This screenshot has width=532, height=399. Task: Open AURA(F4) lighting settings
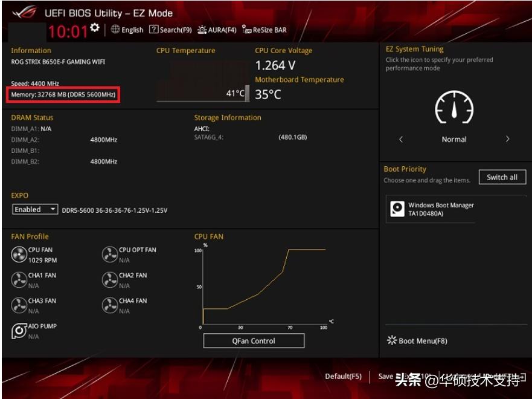[x=217, y=30]
